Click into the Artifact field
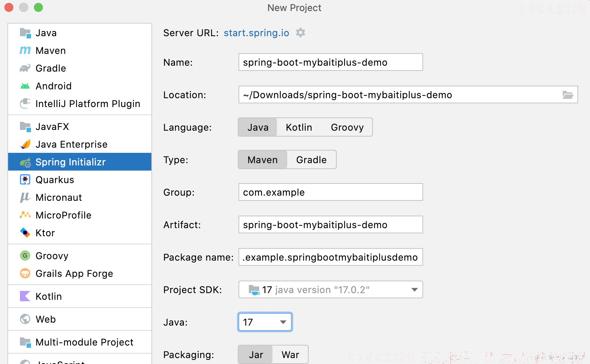This screenshot has height=364, width=590. click(330, 225)
